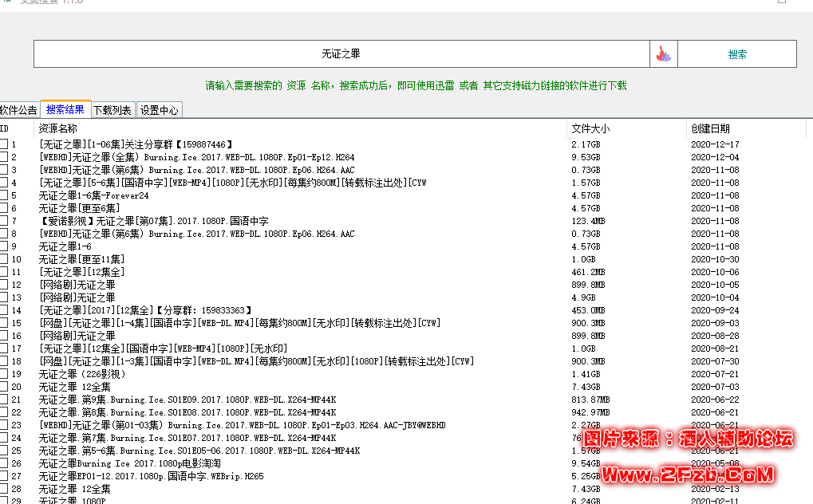Click the 9.53GB file size cell
813x504 pixels.
pyautogui.click(x=586, y=157)
